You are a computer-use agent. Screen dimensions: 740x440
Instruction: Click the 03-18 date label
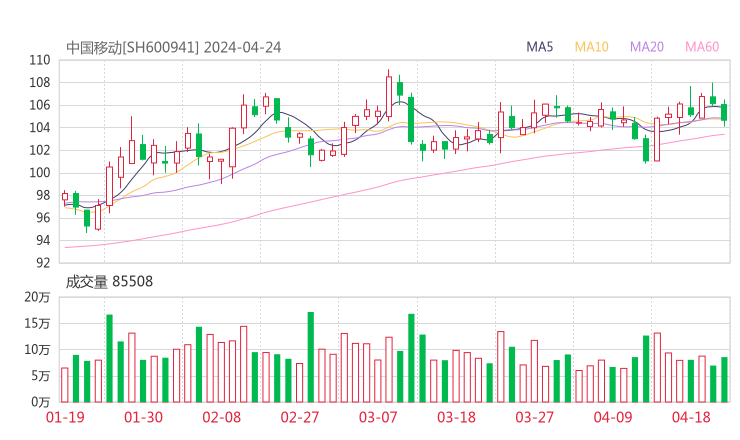coord(456,417)
